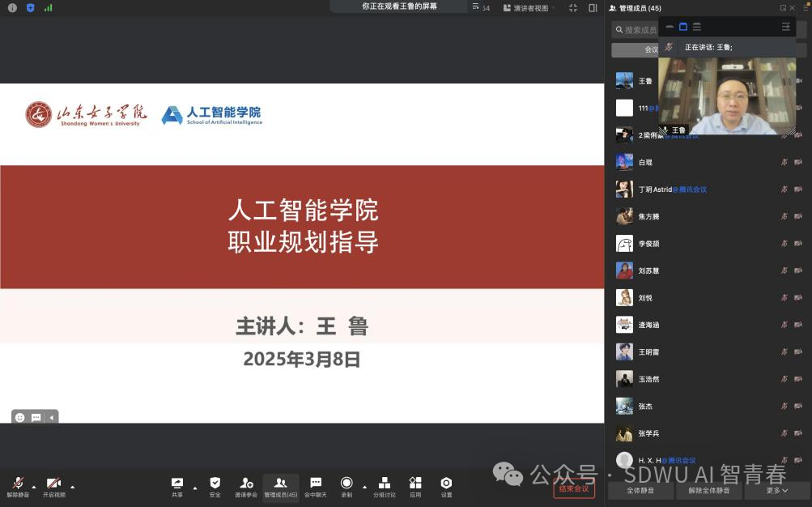The image size is (812, 507).
Task: Toggle the 管理成员(45) members panel
Action: (x=280, y=484)
